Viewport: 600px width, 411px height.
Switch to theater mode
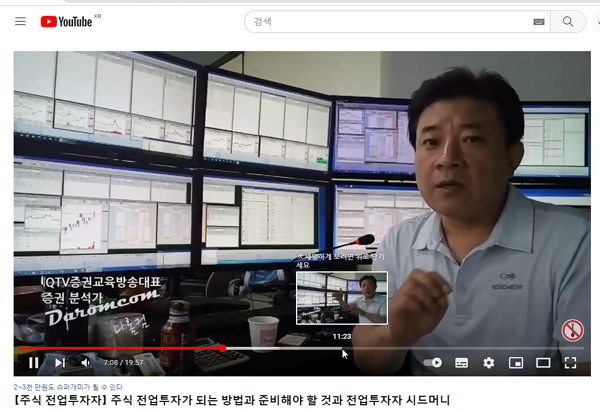coord(543,362)
